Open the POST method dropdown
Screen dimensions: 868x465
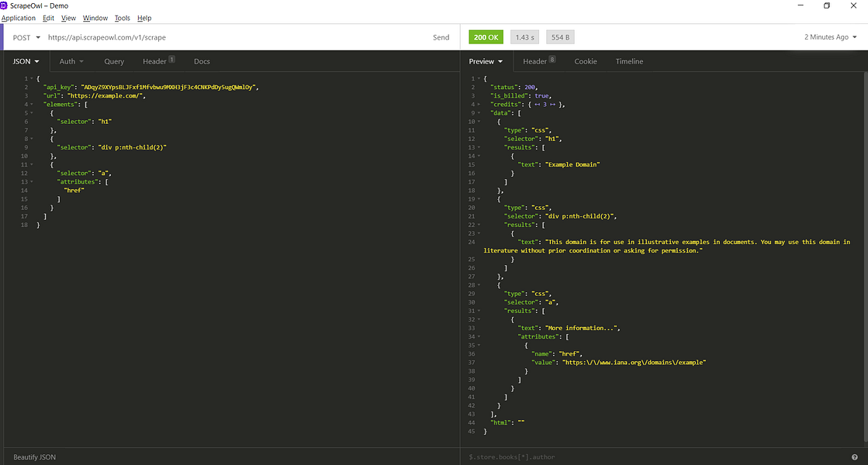coord(26,38)
